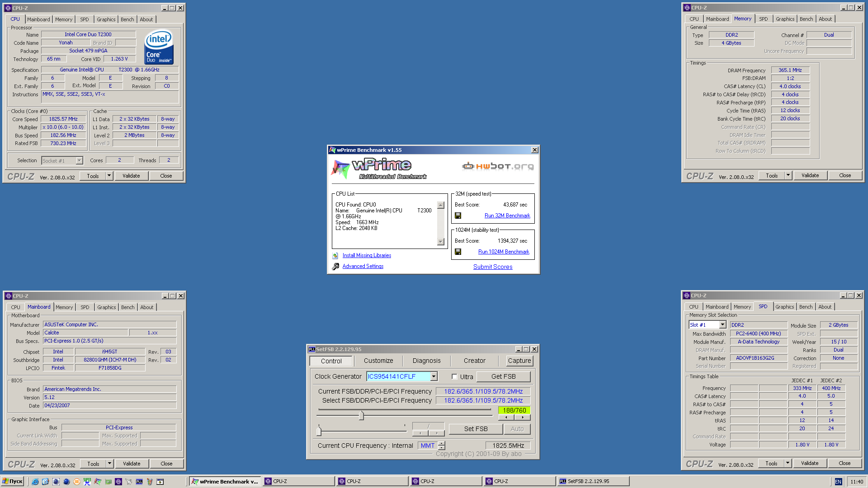Click Install Missing Libraries link

tap(367, 255)
